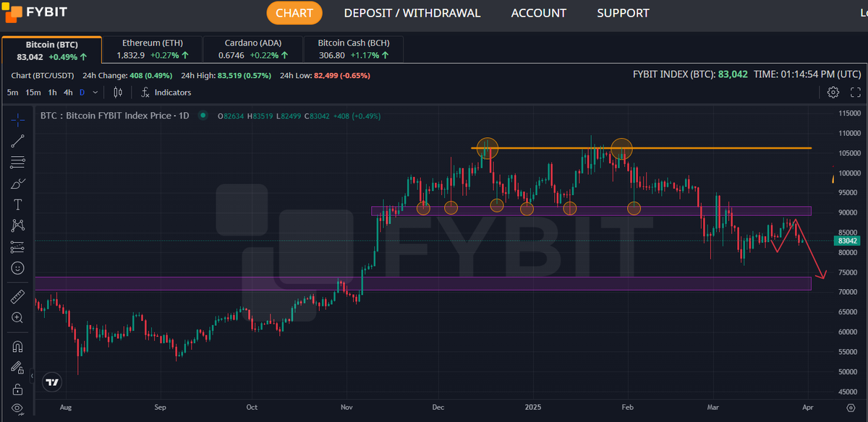The image size is (868, 422).
Task: Switch to 1h timeframe
Action: click(x=52, y=92)
